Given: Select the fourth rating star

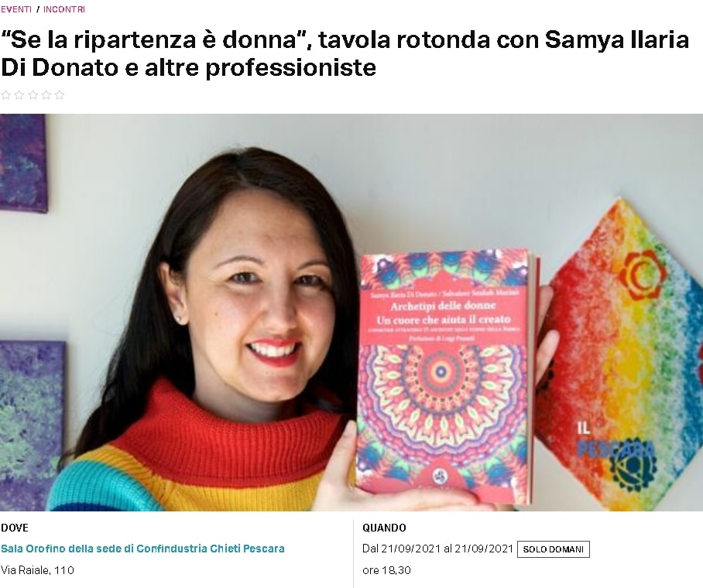Looking at the screenshot, I should [x=46, y=95].
